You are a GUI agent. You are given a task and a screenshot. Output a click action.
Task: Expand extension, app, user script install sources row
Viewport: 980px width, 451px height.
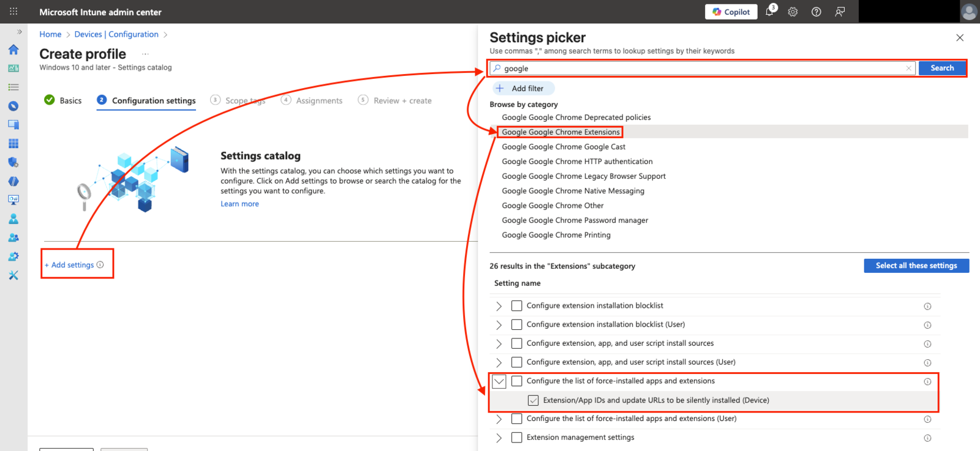click(x=499, y=344)
